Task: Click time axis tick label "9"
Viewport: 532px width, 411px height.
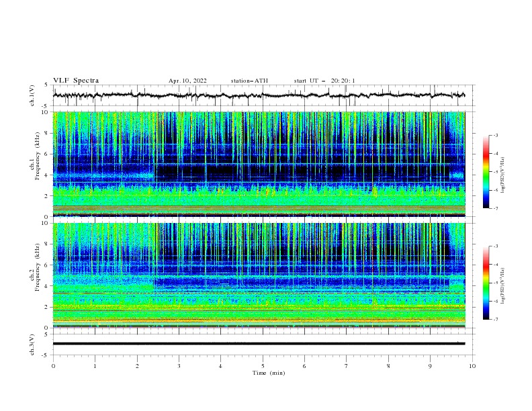Action: coord(430,366)
